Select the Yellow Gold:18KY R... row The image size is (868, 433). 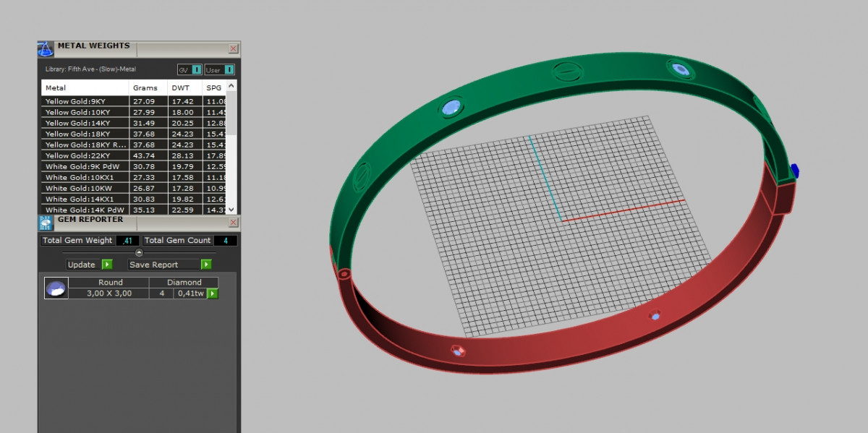(x=134, y=145)
